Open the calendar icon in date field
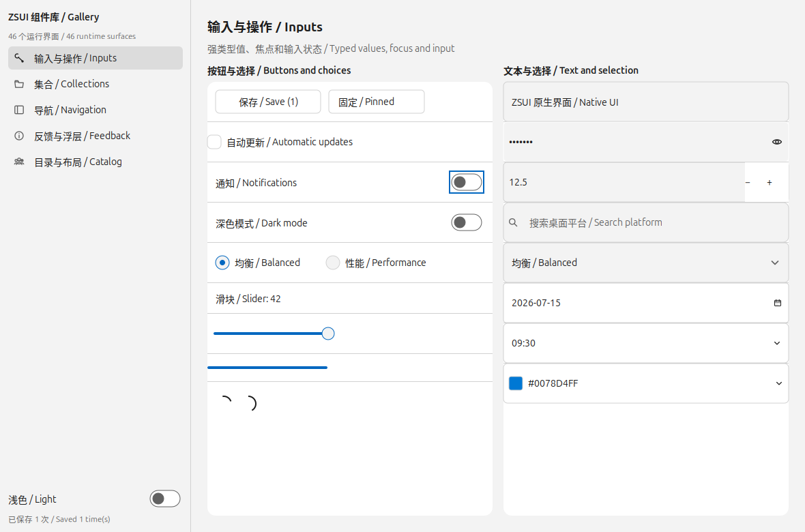This screenshot has width=805, height=532. click(777, 303)
